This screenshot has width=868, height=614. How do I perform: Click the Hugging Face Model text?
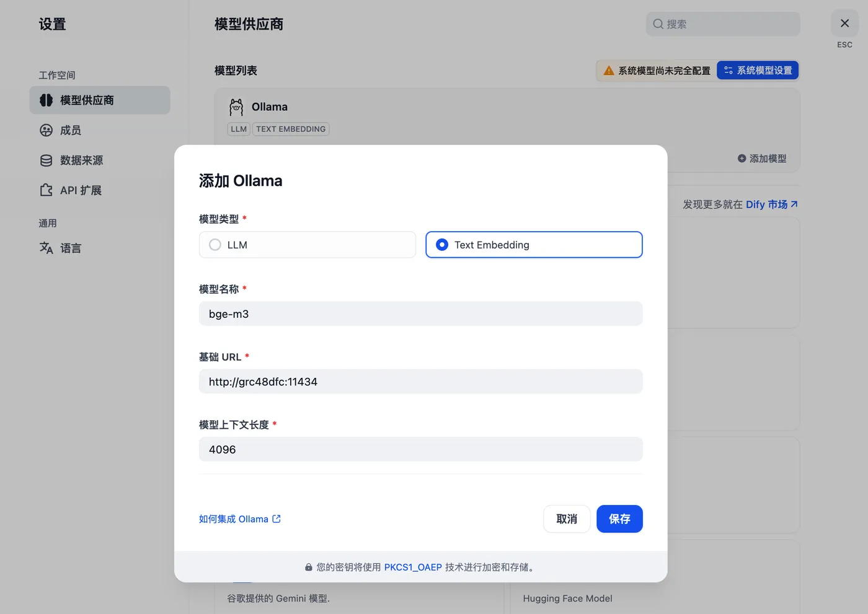[x=567, y=599]
